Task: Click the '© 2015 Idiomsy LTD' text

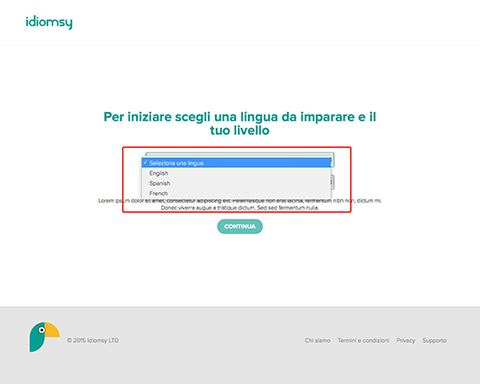Action: click(x=93, y=340)
